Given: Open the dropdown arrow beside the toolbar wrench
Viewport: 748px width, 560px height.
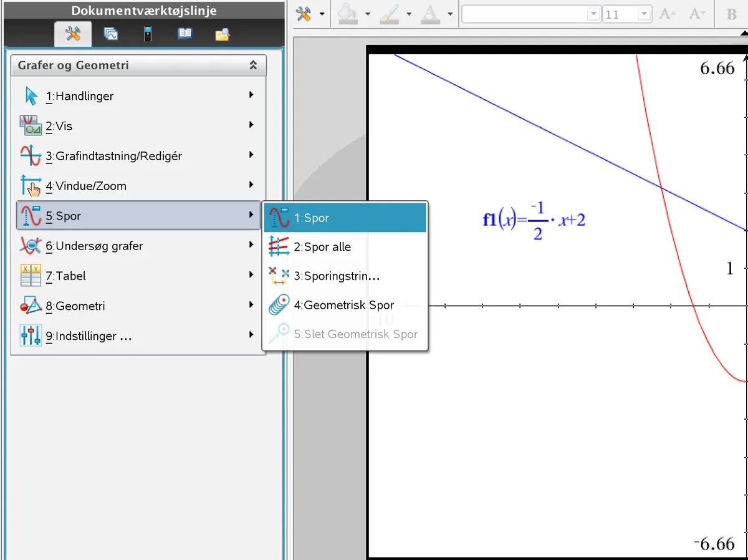Looking at the screenshot, I should 322,14.
